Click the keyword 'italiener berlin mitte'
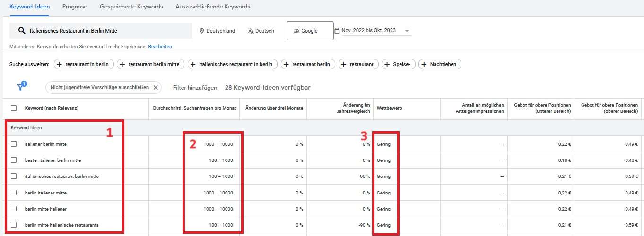The width and height of the screenshot is (644, 236). (45, 144)
